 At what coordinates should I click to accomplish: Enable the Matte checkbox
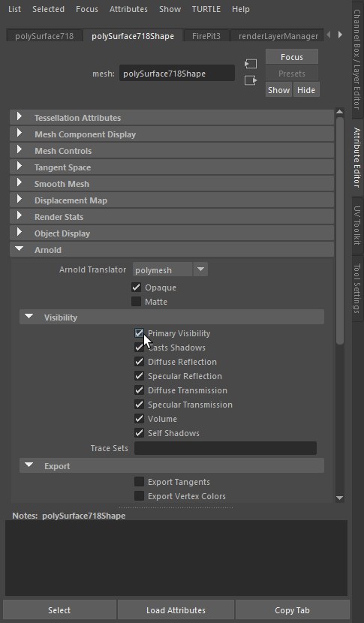[137, 302]
